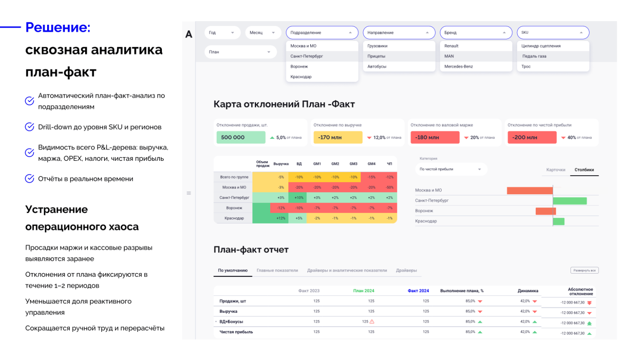Choose Краснодар from the Подразделение list
644x362 pixels.
322,77
